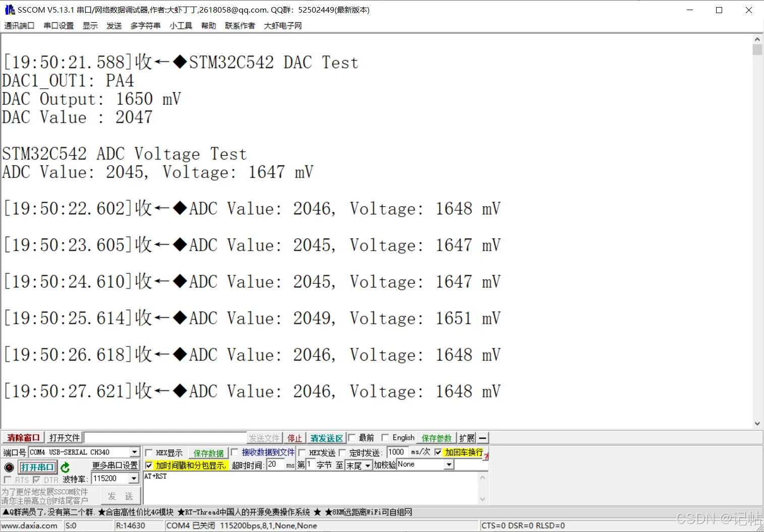
Task: Toggle the DTR checkbox
Action: [x=36, y=480]
